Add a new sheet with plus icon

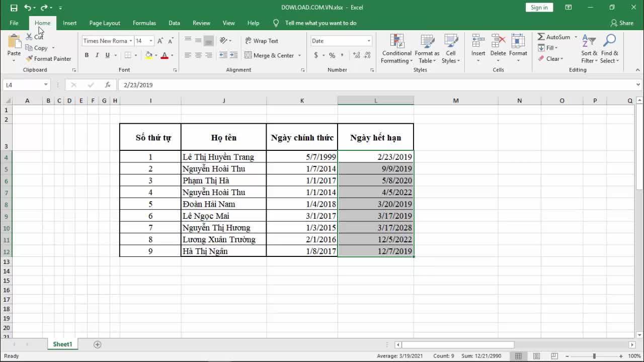click(98, 344)
